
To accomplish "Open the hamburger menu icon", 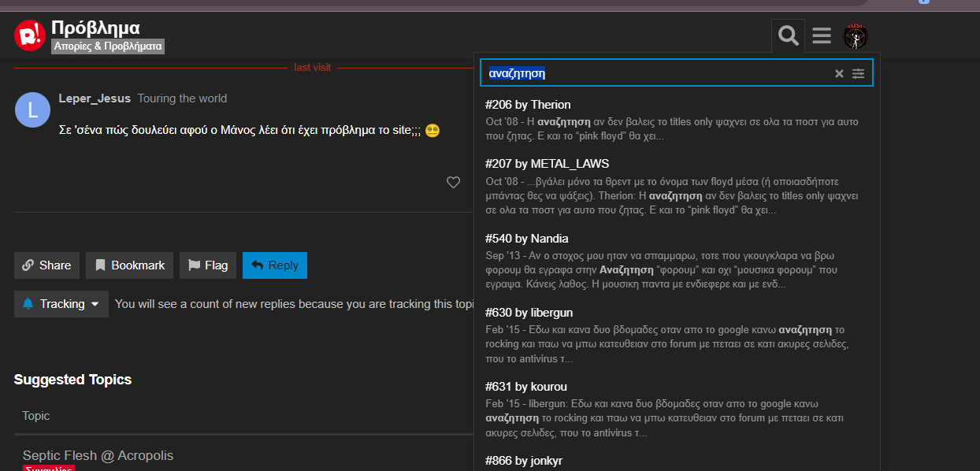I will point(822,35).
